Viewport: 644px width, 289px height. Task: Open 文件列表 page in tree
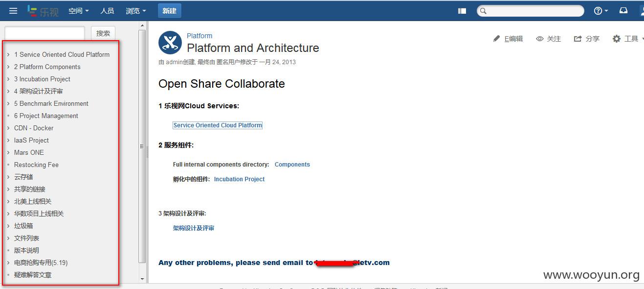tap(26, 238)
